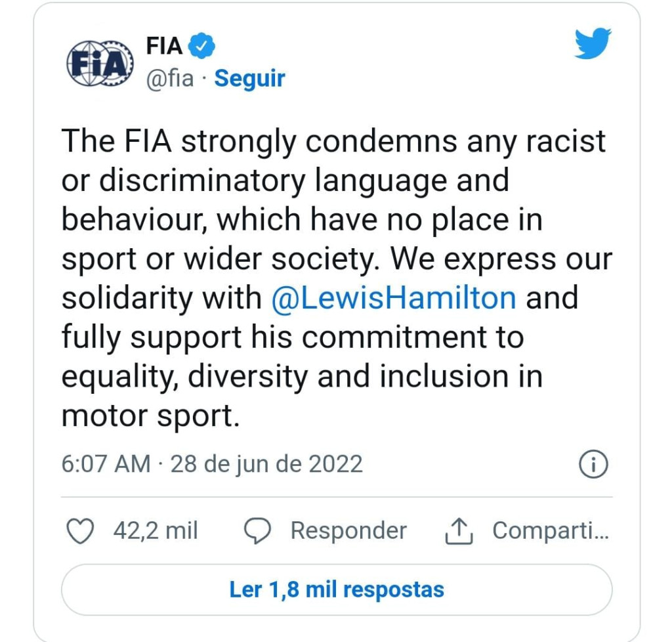Follow FIA via the Seguir link
672x642 pixels.
[249, 79]
